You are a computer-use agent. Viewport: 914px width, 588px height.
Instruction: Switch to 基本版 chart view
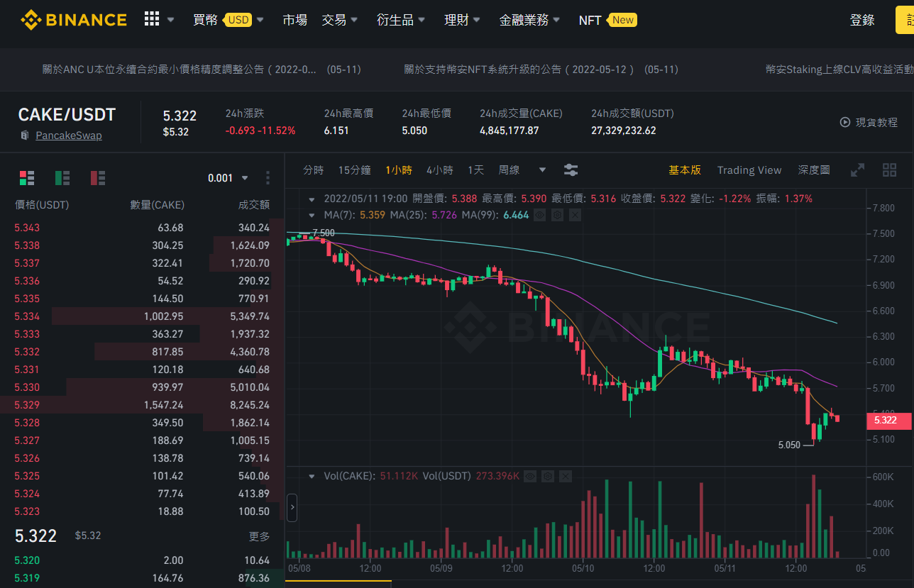coord(685,170)
